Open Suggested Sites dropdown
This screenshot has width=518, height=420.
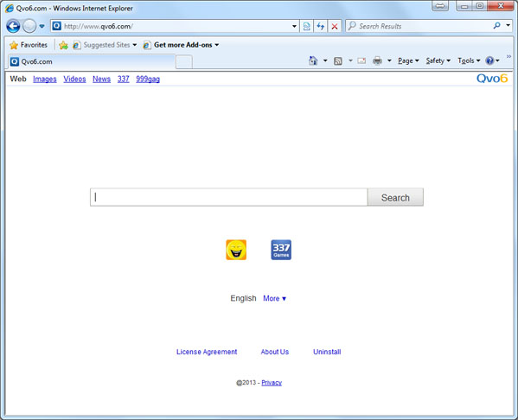105,45
